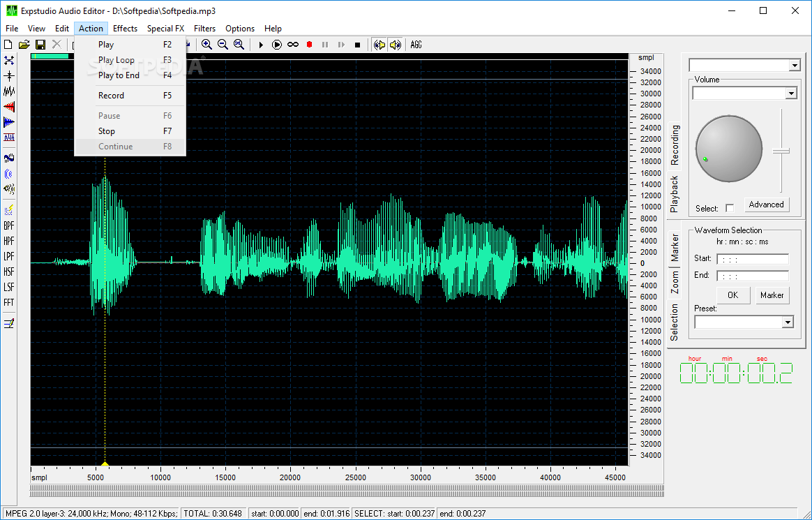Click the compress arrows sidebar icon
The image size is (812, 520).
point(9,76)
